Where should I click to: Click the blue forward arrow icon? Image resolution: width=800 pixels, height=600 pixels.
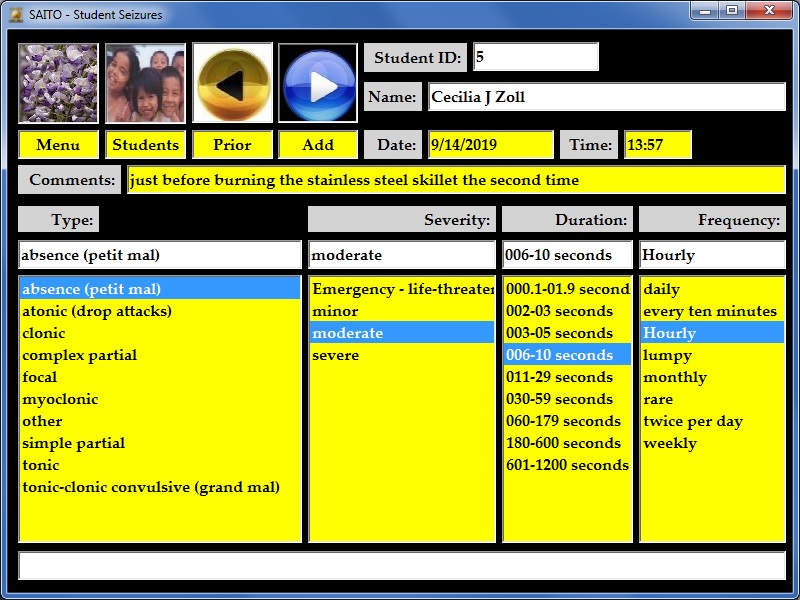[318, 83]
